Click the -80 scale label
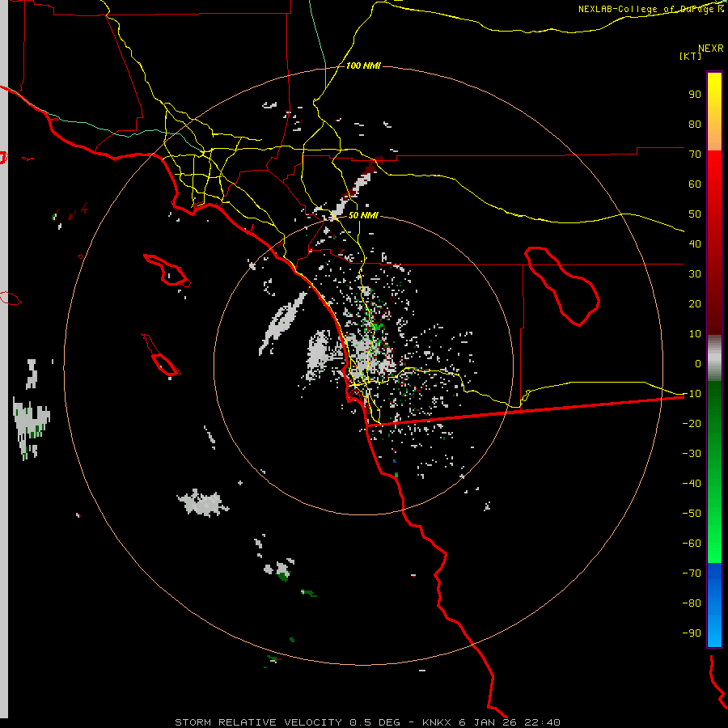728x728 pixels. [x=692, y=603]
